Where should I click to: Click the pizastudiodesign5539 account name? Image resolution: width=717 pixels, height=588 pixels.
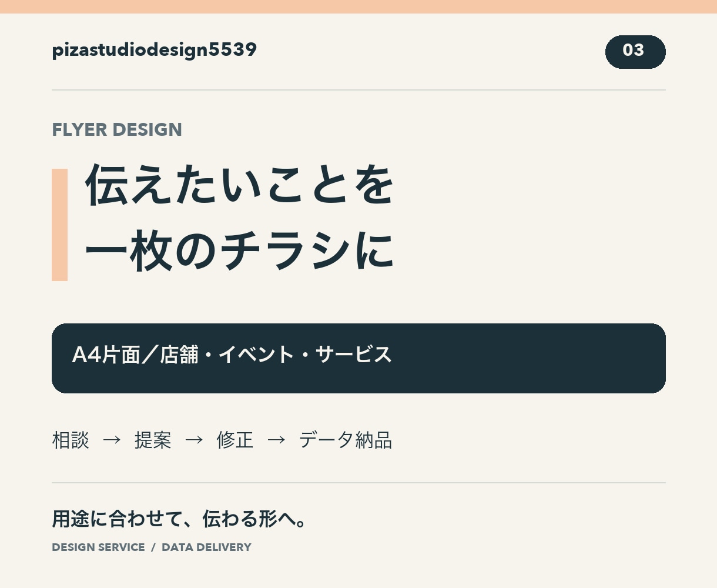point(154,50)
